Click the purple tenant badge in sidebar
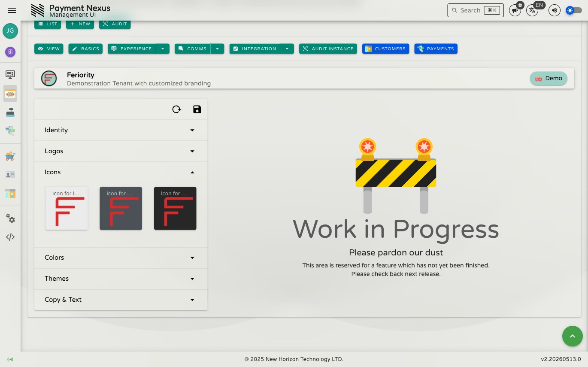 [x=10, y=52]
